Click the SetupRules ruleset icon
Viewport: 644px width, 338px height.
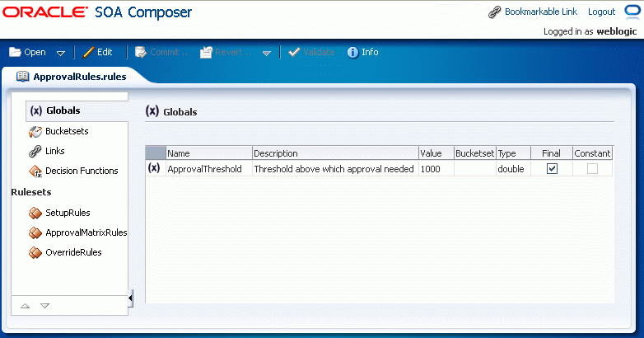pyautogui.click(x=35, y=213)
